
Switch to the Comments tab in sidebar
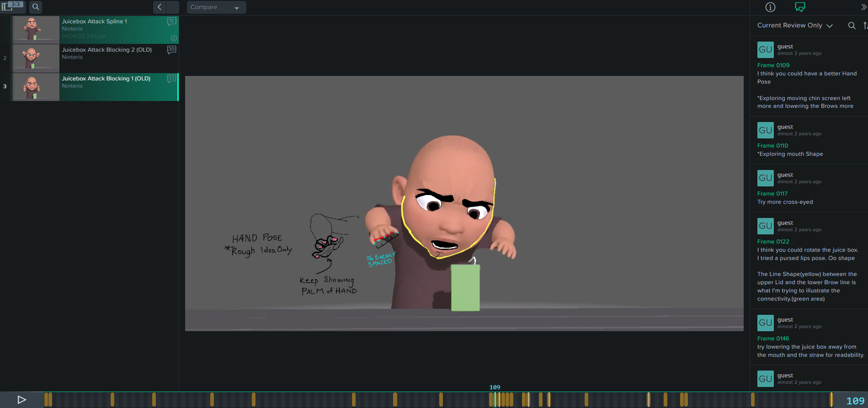tap(800, 7)
